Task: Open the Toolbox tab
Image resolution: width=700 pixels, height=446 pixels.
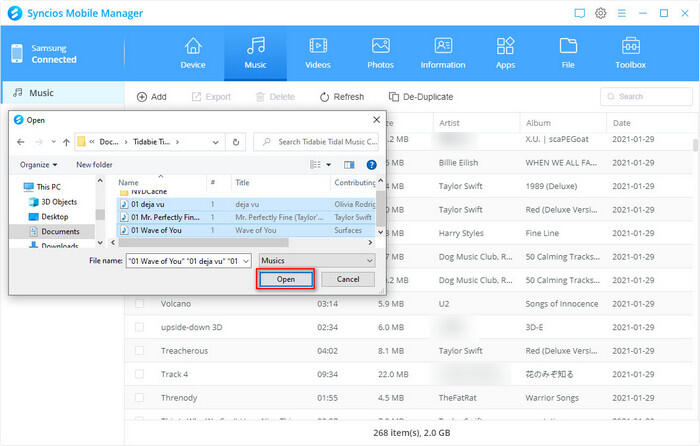Action: [x=630, y=54]
